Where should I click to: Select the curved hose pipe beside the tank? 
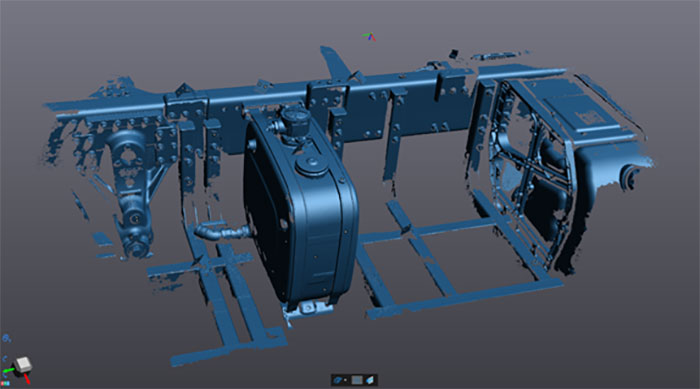222,232
